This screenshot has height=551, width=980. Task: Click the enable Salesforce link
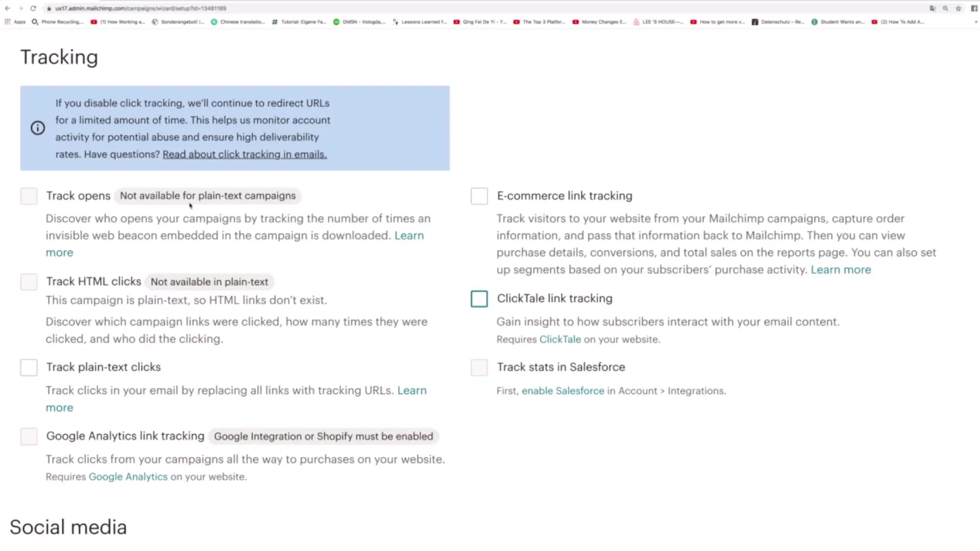(x=562, y=391)
